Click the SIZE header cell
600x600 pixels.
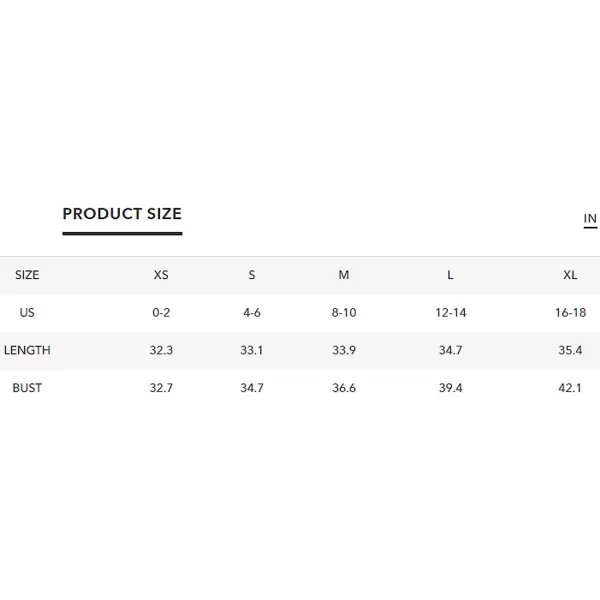coord(27,275)
